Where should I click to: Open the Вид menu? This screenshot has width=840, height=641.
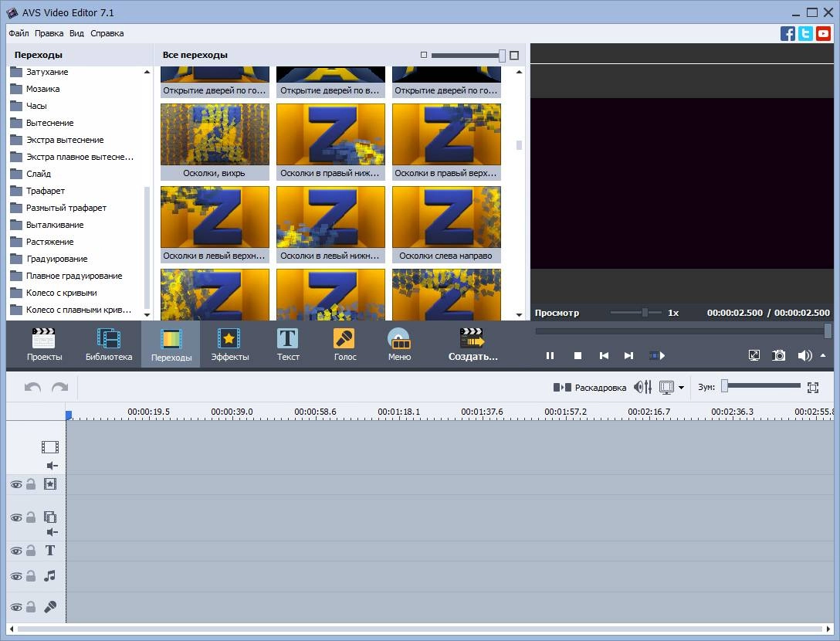pyautogui.click(x=76, y=33)
